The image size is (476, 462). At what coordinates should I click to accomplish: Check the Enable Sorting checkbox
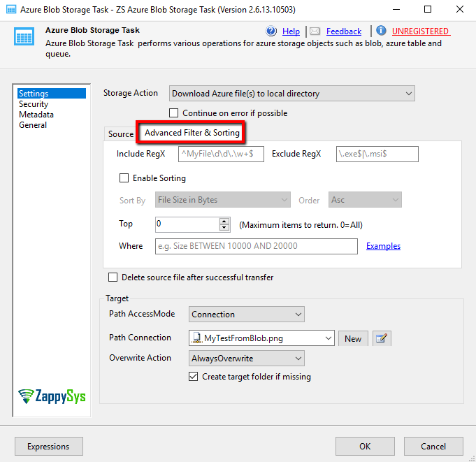click(124, 178)
